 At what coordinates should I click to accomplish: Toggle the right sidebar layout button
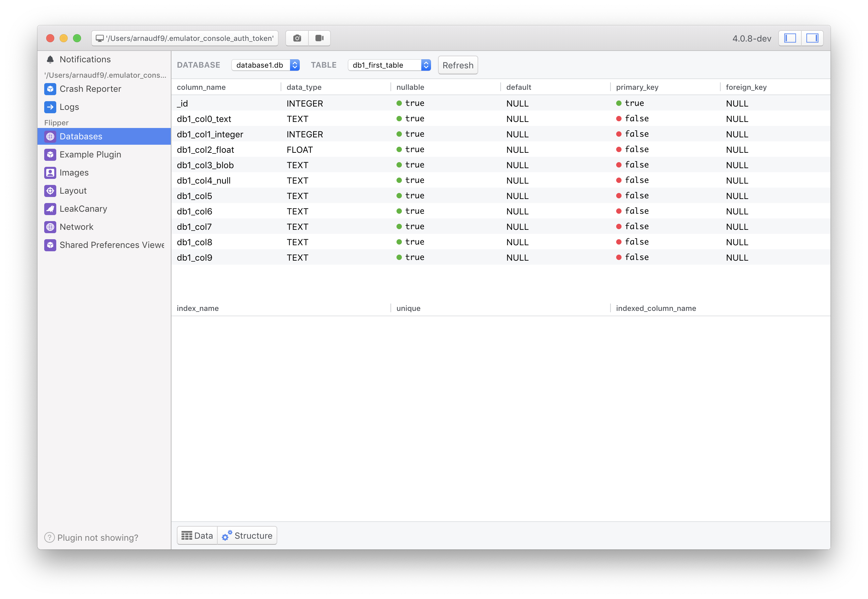coord(813,38)
